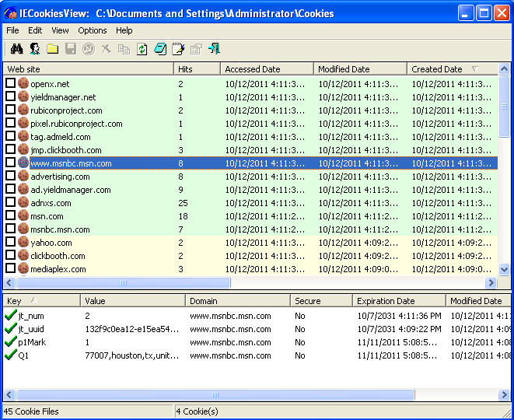Click the grayed copy pages icon

coord(124,49)
